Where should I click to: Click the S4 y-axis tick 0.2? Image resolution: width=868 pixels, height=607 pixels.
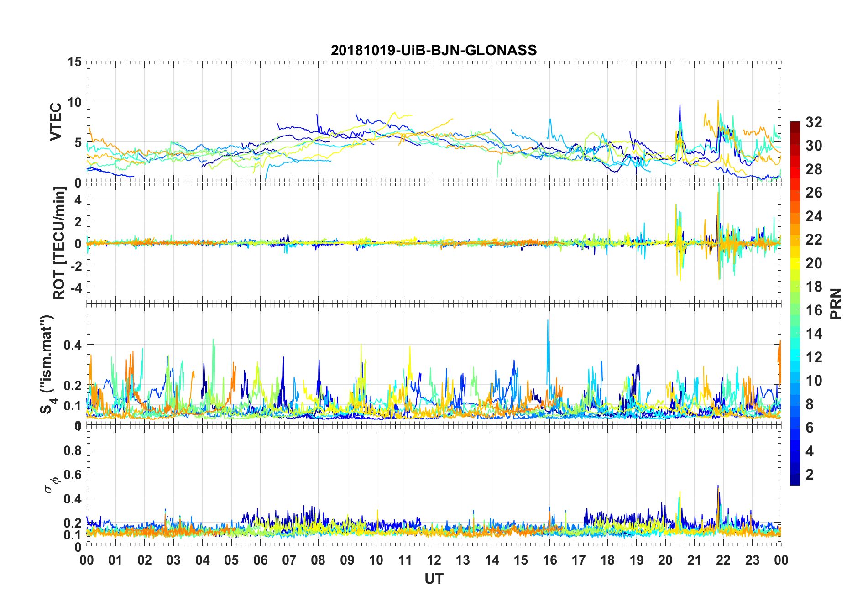73,386
